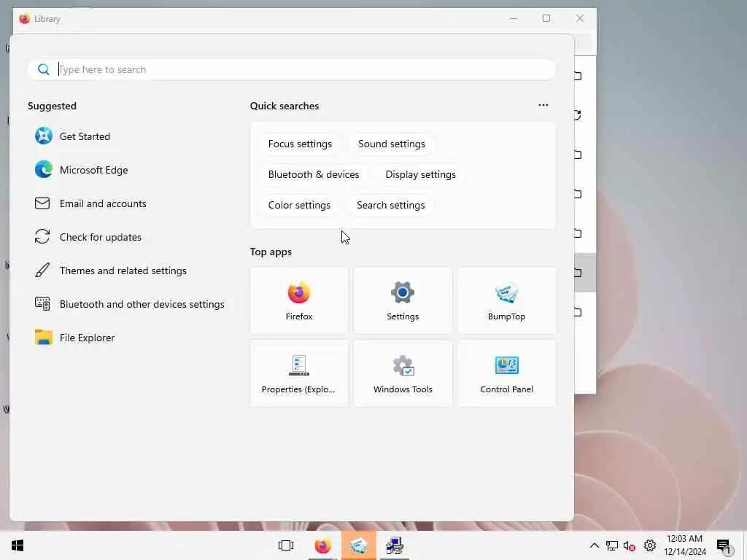Open Properties (Explorer) tile
This screenshot has width=747, height=560.
(298, 373)
